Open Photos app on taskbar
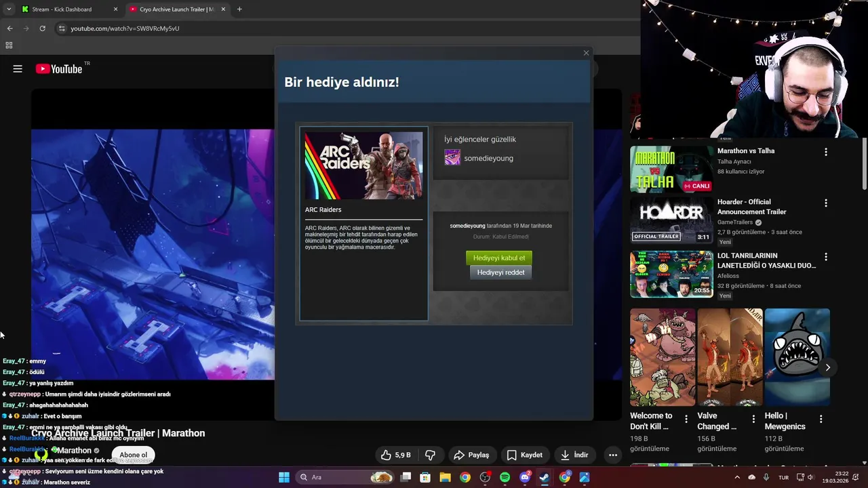 (585, 477)
